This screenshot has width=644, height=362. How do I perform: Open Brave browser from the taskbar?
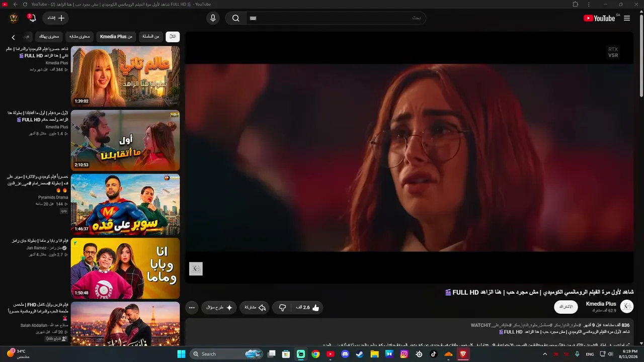tap(463, 354)
